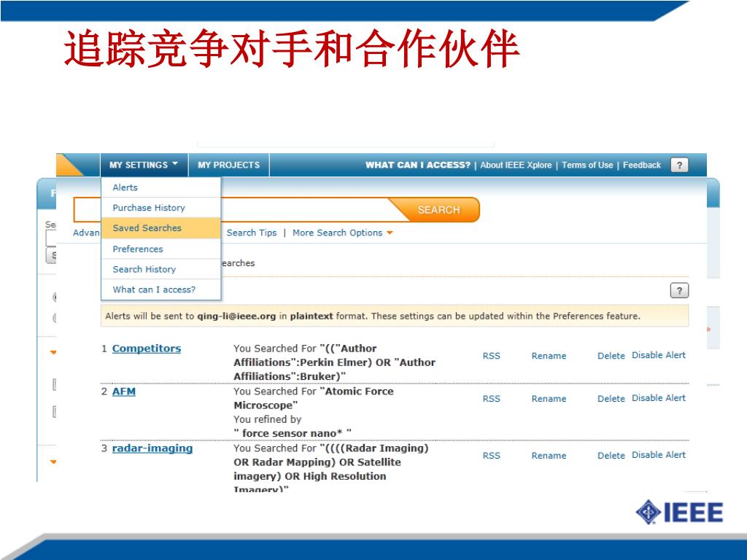Open the radar-imaging saved search
Viewport: 747px width, 560px height.
(152, 448)
